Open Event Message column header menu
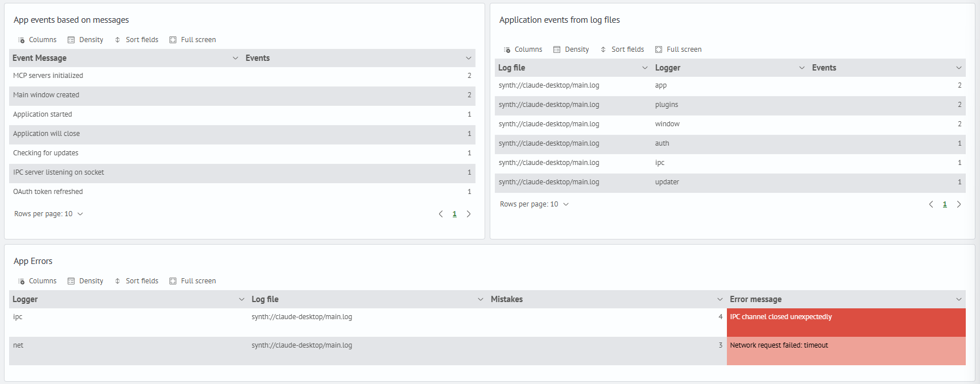 [235, 58]
